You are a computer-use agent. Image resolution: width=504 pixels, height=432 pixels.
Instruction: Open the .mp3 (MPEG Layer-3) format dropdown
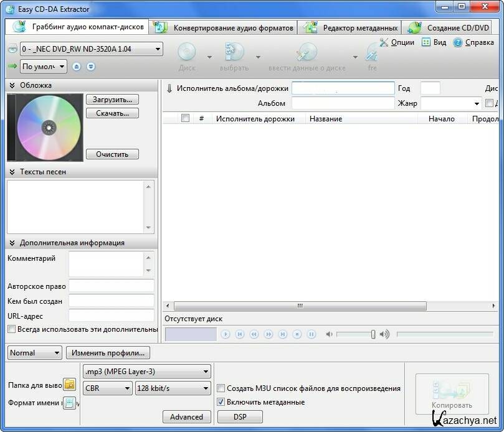pyautogui.click(x=147, y=372)
